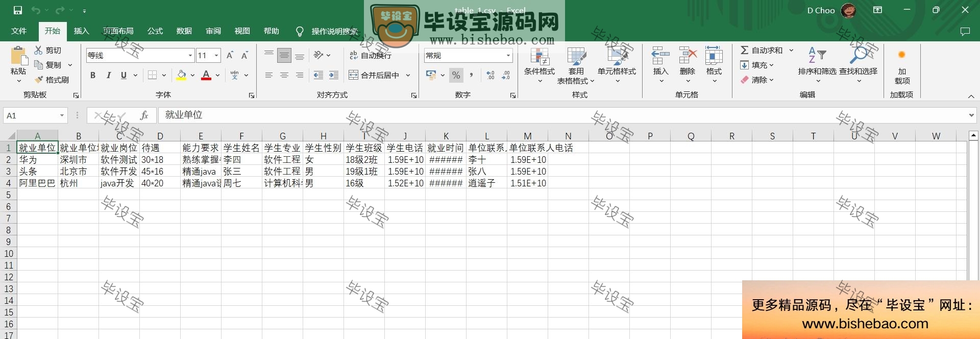Viewport: 980px width, 339px height.
Task: Toggle align text left
Action: click(269, 75)
